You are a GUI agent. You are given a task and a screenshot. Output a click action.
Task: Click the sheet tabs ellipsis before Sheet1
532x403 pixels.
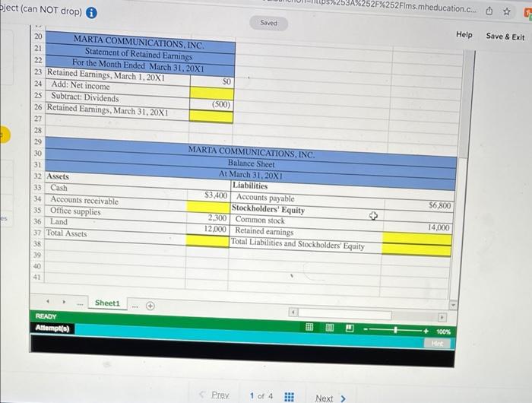click(x=80, y=304)
